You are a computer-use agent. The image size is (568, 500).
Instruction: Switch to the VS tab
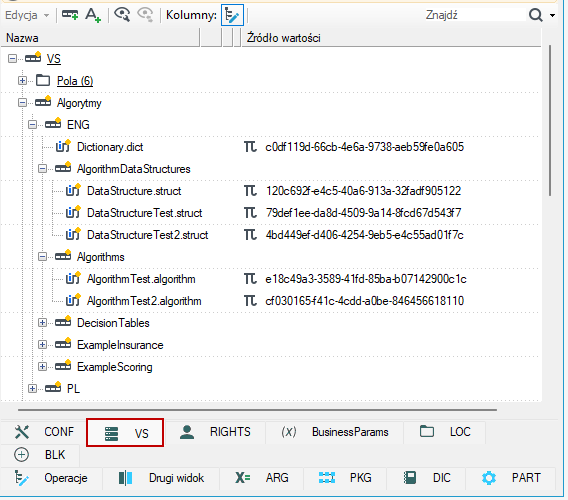(125, 433)
